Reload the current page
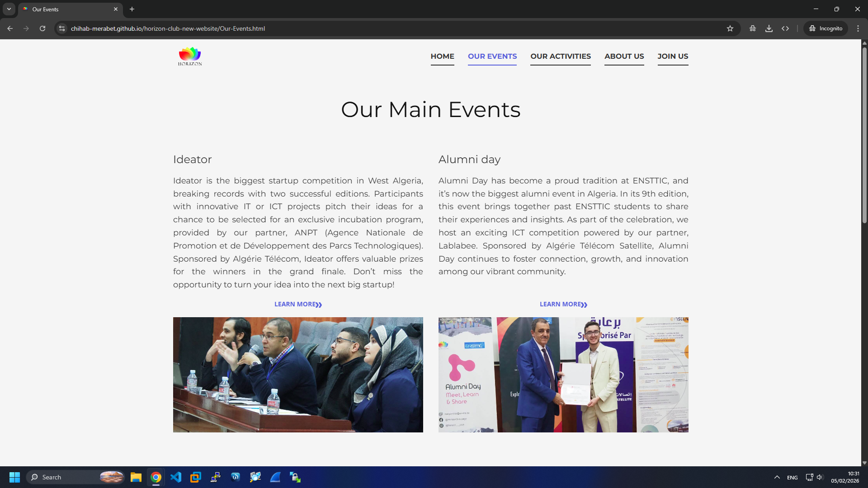 pyautogui.click(x=42, y=28)
